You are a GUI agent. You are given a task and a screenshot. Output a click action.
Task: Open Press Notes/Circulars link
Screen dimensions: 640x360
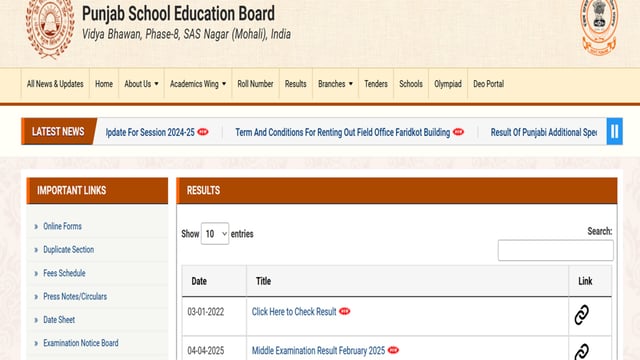[75, 296]
